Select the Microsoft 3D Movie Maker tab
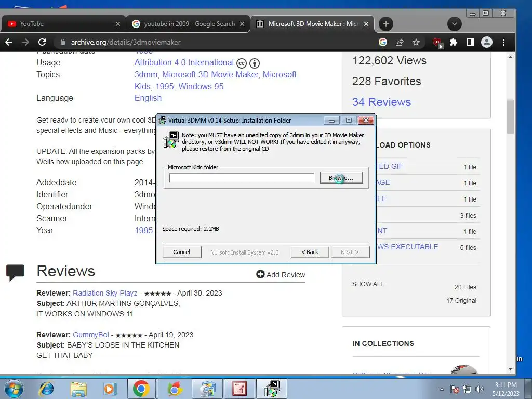 tap(312, 24)
